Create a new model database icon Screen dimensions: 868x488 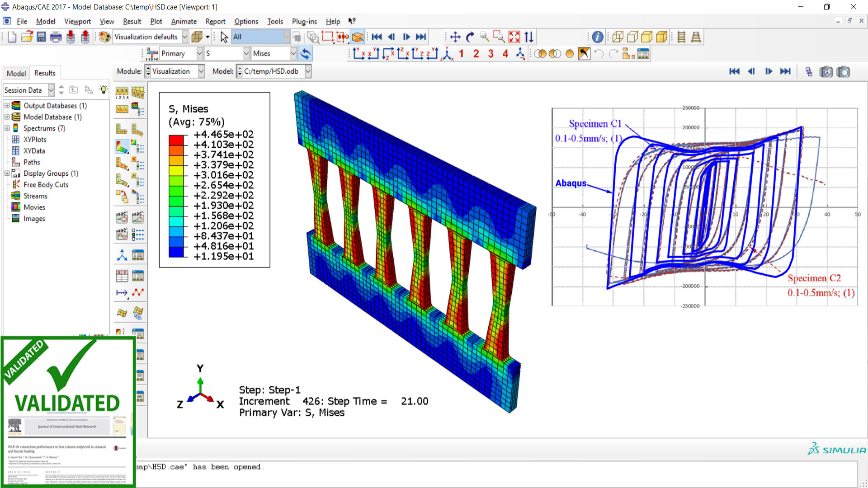12,37
